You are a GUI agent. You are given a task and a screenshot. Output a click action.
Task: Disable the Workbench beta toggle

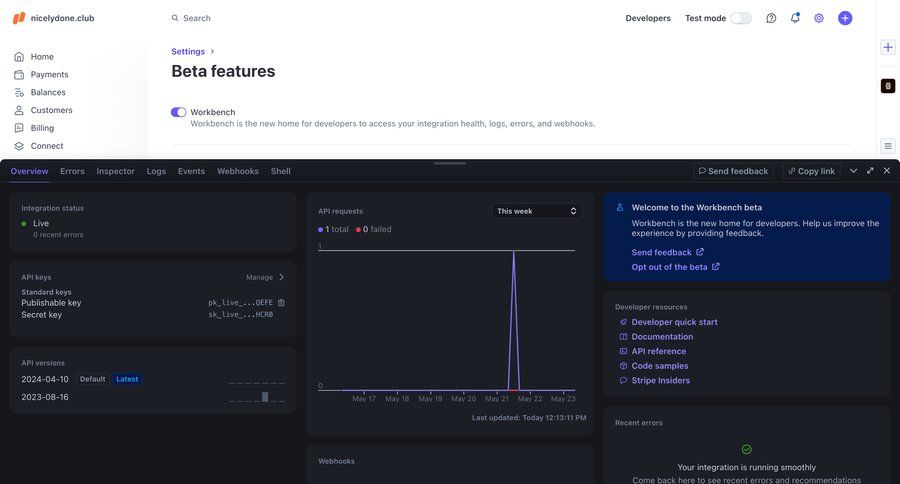[x=179, y=112]
